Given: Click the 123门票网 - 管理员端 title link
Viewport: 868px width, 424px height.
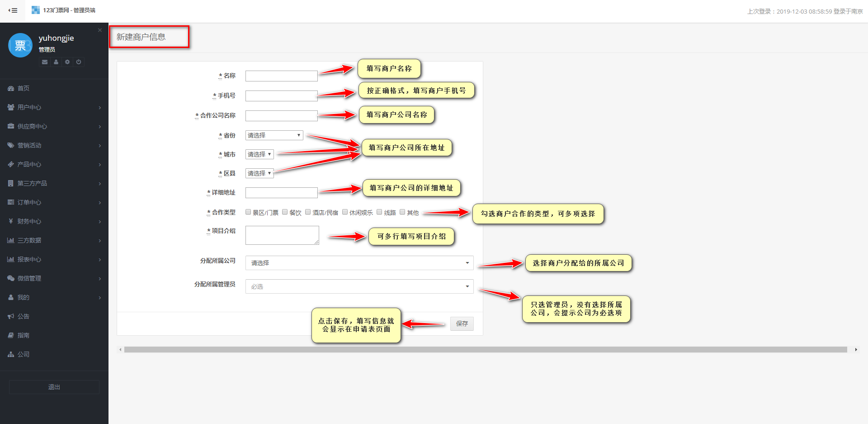Looking at the screenshot, I should (x=69, y=10).
